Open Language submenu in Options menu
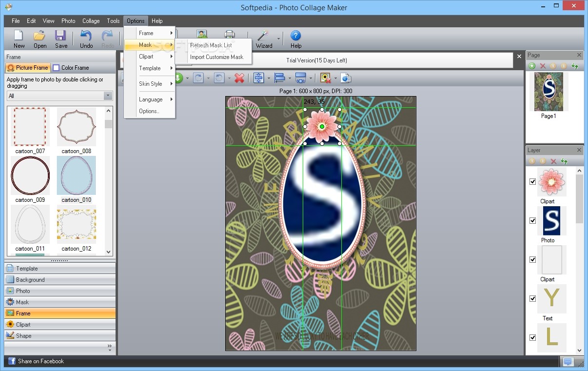 (150, 99)
